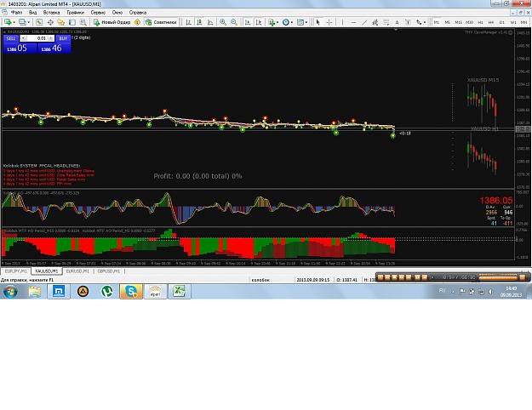This screenshot has height=410, width=532.
Task: Open the Файл menu
Action: click(16, 12)
